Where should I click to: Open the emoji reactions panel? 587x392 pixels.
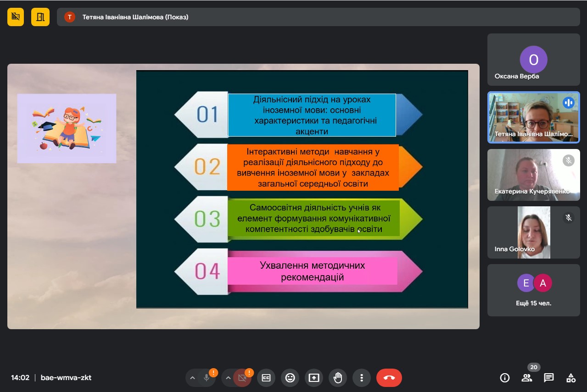coord(290,378)
